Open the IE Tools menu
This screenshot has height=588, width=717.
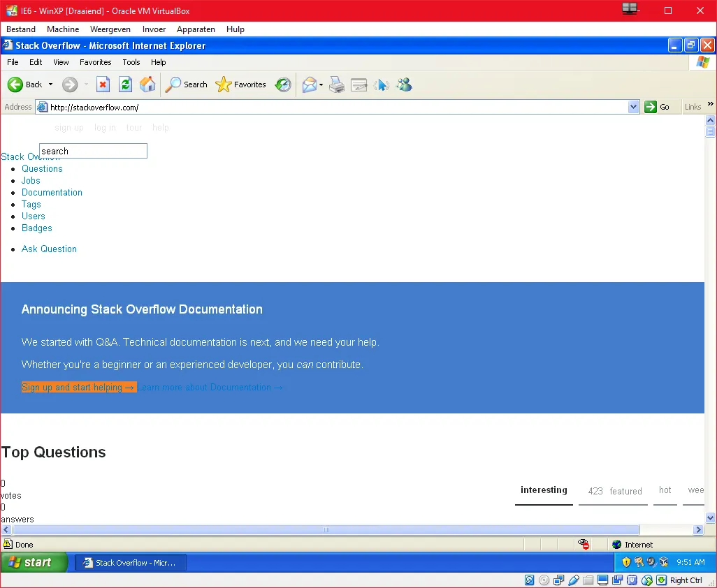tap(131, 62)
